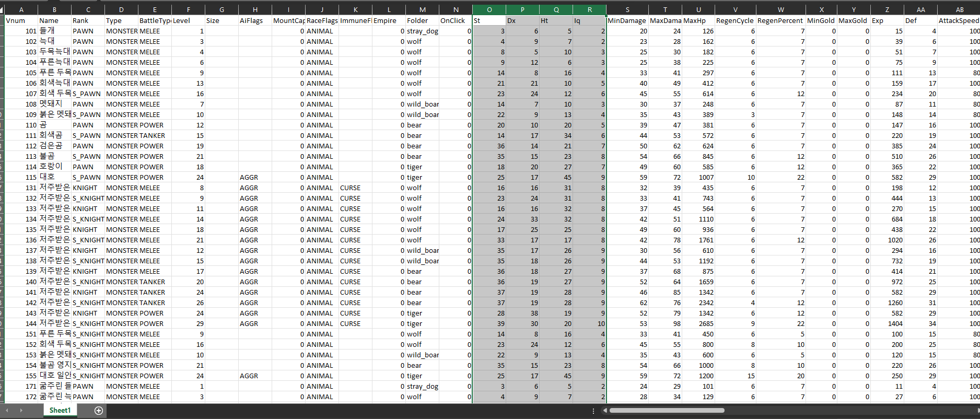Click the Exp value "1020"
This screenshot has height=419, width=980.
[x=887, y=240]
